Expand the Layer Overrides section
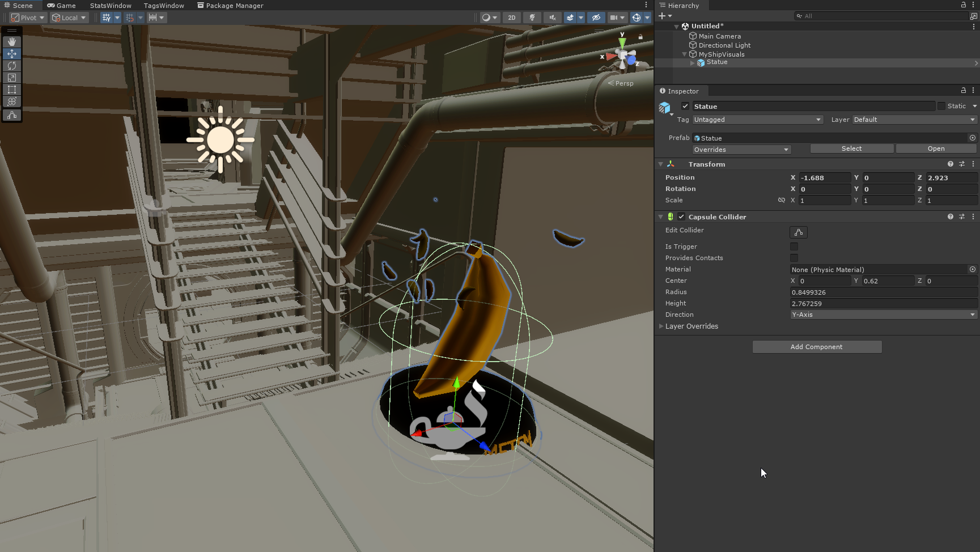 [661, 326]
